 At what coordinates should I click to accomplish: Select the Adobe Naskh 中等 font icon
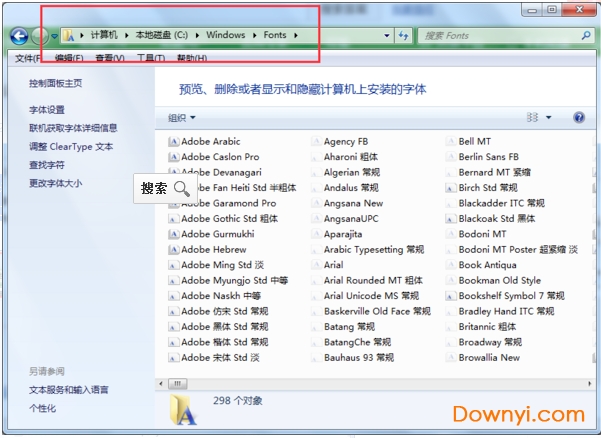tap(174, 296)
